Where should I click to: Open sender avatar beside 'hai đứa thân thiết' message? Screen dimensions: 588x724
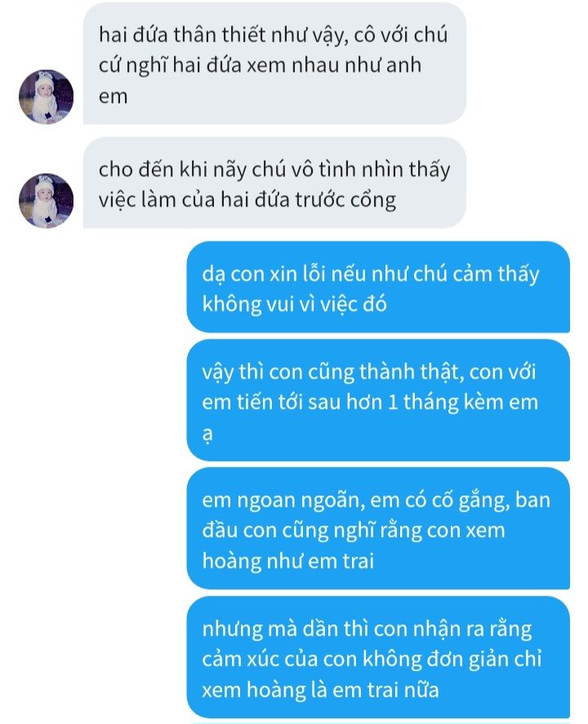click(x=46, y=97)
